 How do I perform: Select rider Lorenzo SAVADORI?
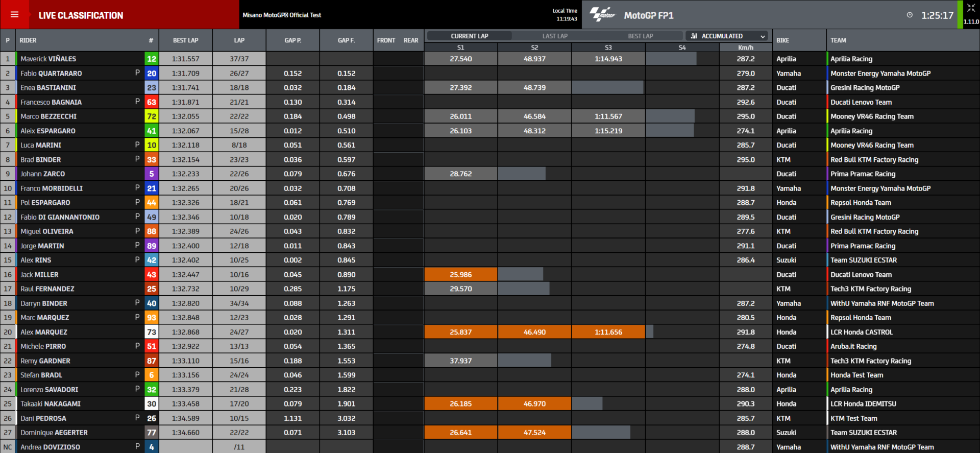(50, 389)
